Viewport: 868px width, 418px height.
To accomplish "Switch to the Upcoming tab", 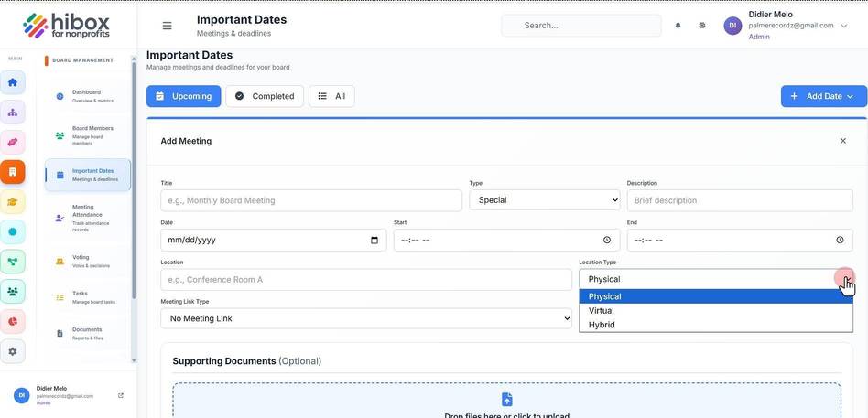I will click(x=184, y=96).
